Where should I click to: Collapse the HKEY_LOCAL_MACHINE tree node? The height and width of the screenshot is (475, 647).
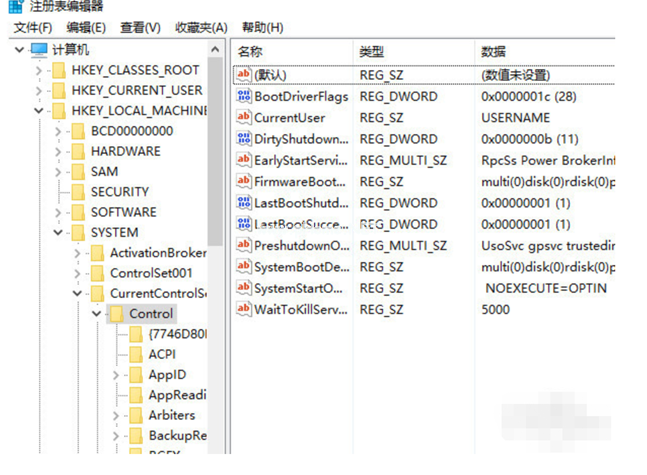point(38,111)
